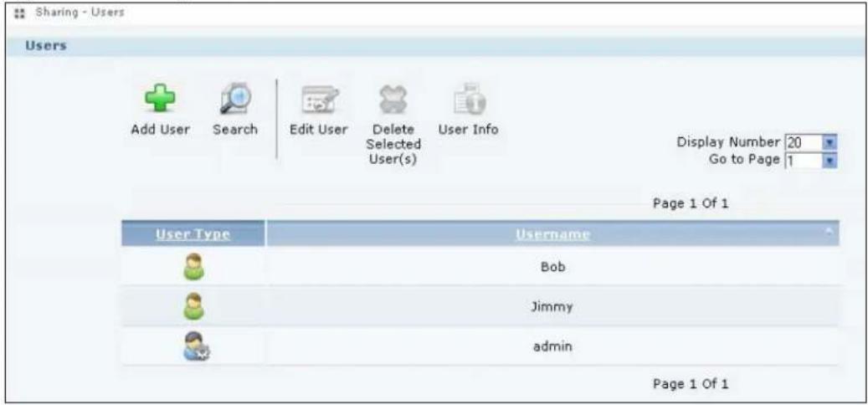Sort by the Username column header
868x405 pixels.
pos(552,234)
